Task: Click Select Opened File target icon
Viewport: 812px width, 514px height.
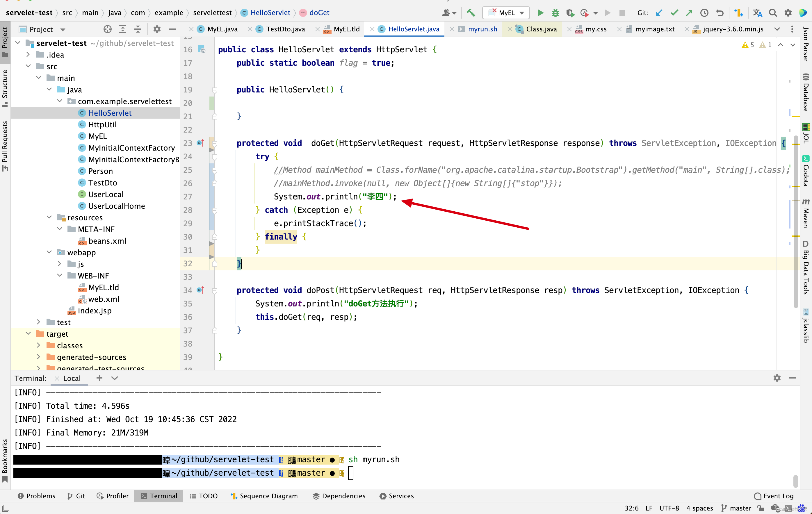Action: coord(108,29)
